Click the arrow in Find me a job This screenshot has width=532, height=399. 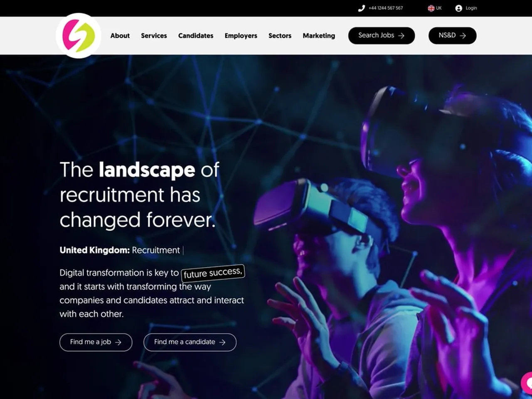118,342
